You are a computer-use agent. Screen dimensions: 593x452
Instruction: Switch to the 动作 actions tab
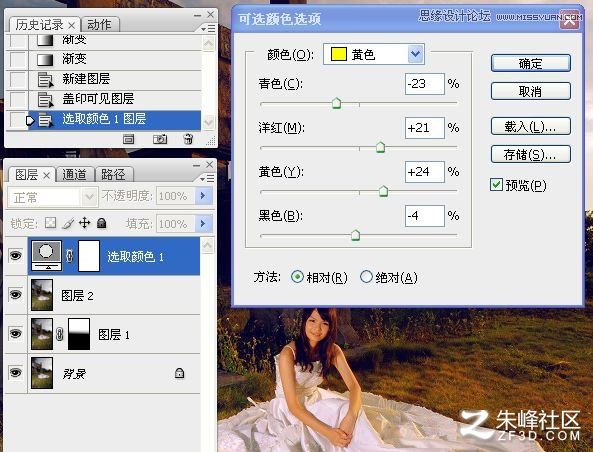coord(99,25)
